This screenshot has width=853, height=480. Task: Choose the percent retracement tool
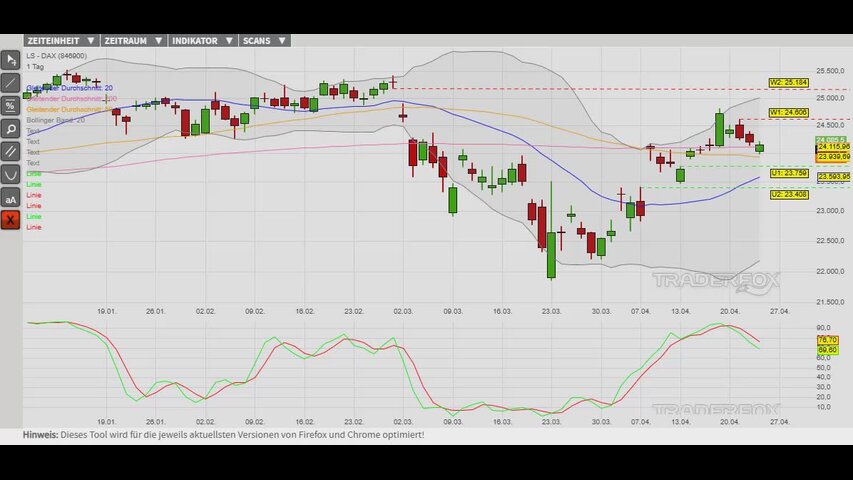click(11, 105)
